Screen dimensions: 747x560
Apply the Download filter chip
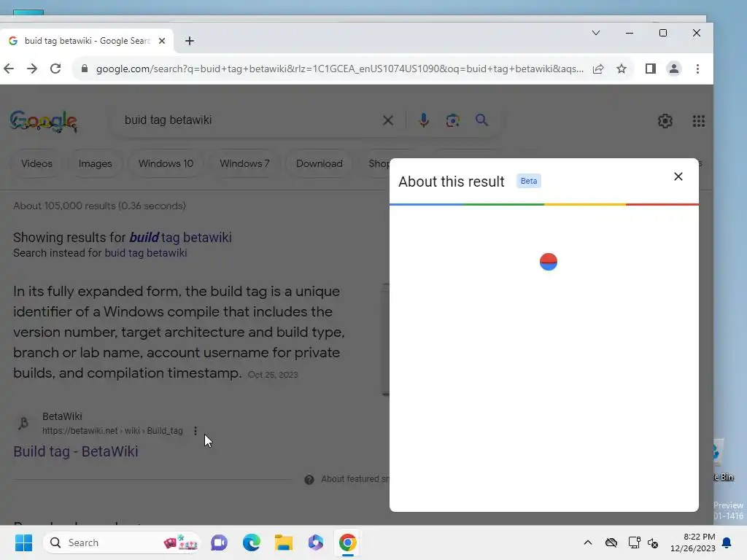(320, 164)
